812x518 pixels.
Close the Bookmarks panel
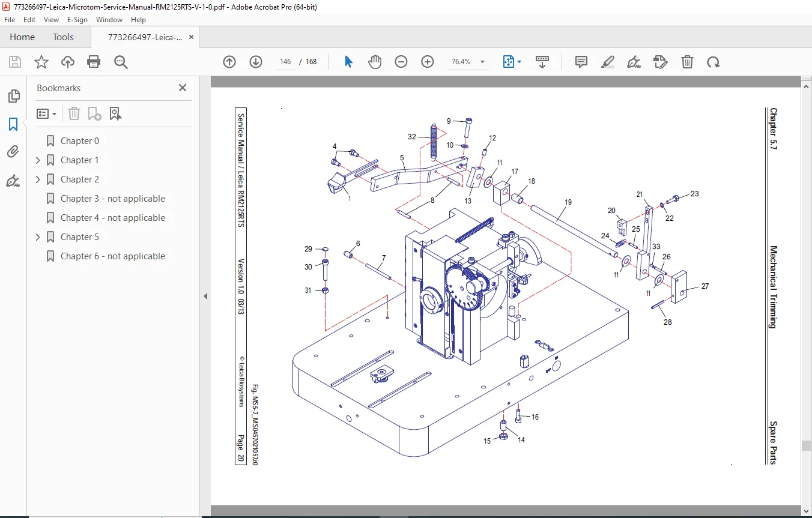[183, 88]
